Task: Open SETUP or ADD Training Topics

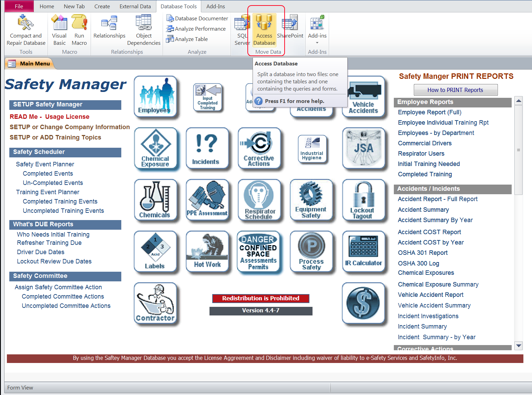Action: coord(55,137)
